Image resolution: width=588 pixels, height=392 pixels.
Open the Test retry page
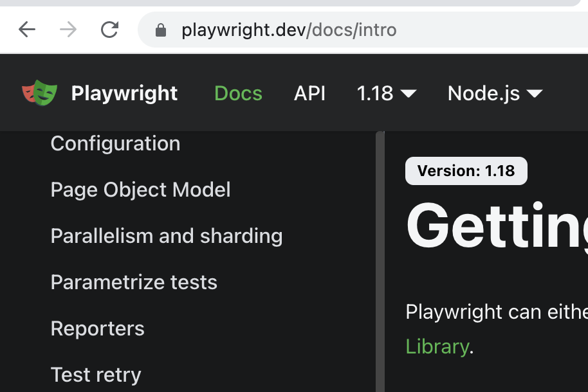[x=95, y=375]
